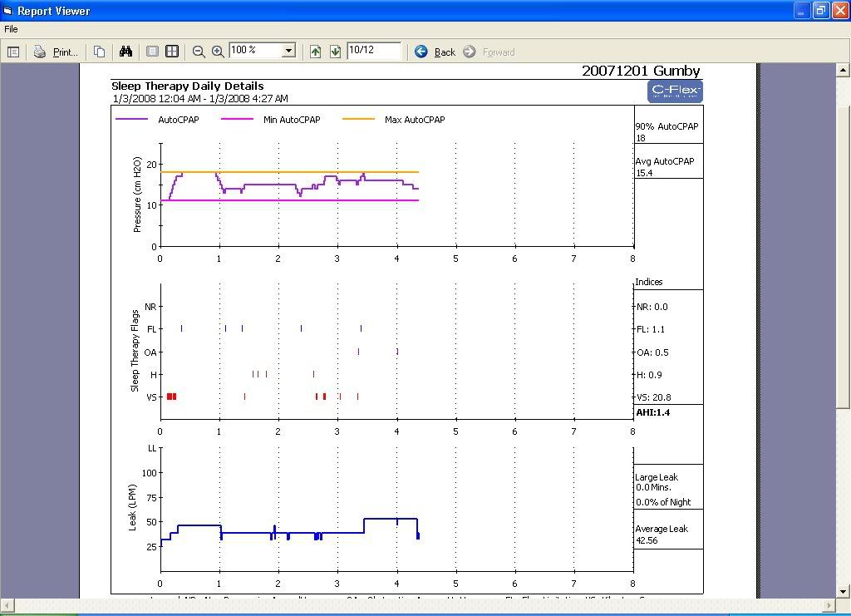Click the C-Flex logo badge
Viewport: 851px width, 616px height.
(675, 91)
